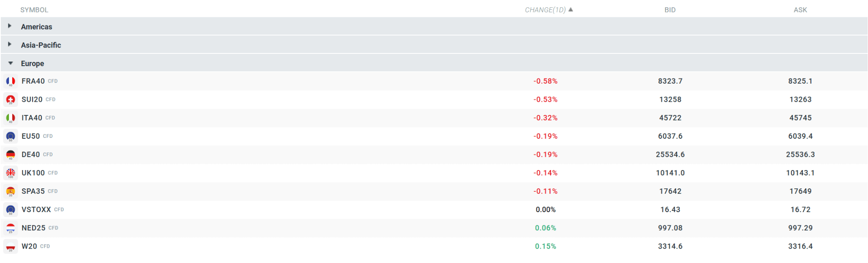Click the France flag icon for FRA40
The image size is (868, 263).
coord(11,81)
